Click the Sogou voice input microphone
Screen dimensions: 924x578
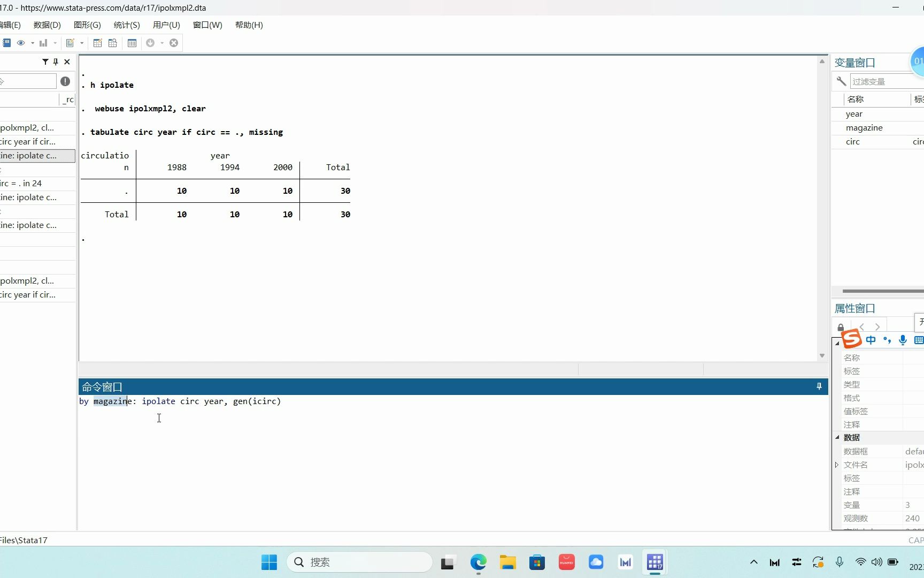(x=903, y=340)
